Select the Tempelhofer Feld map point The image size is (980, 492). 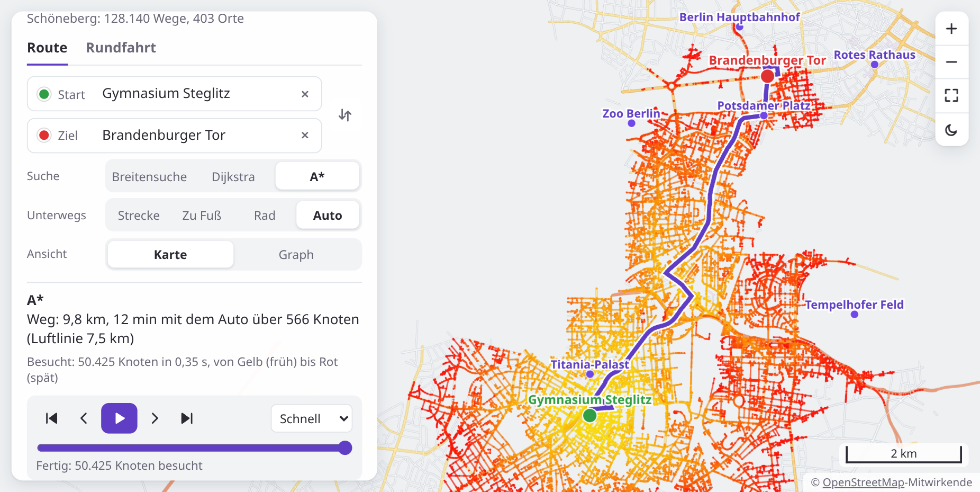click(854, 314)
